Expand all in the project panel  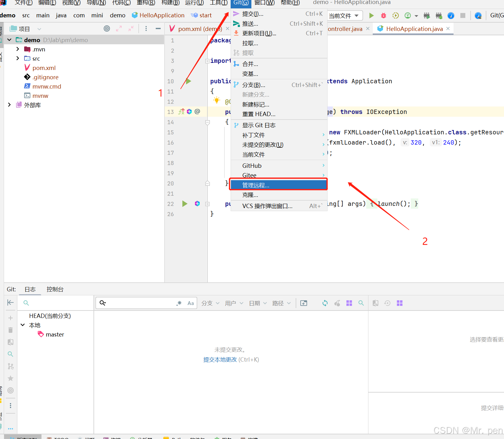tap(119, 28)
